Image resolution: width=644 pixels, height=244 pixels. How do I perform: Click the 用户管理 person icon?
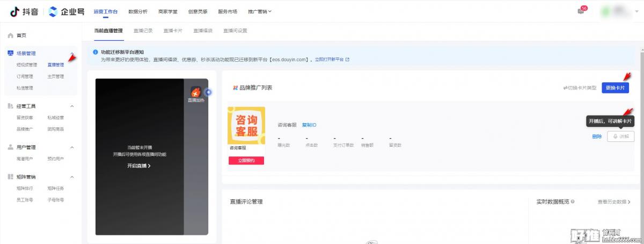click(x=11, y=147)
